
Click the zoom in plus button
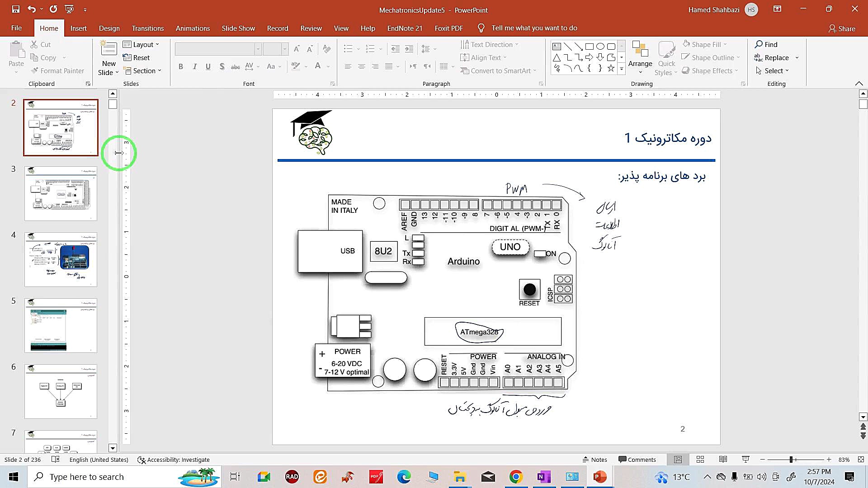click(x=829, y=460)
